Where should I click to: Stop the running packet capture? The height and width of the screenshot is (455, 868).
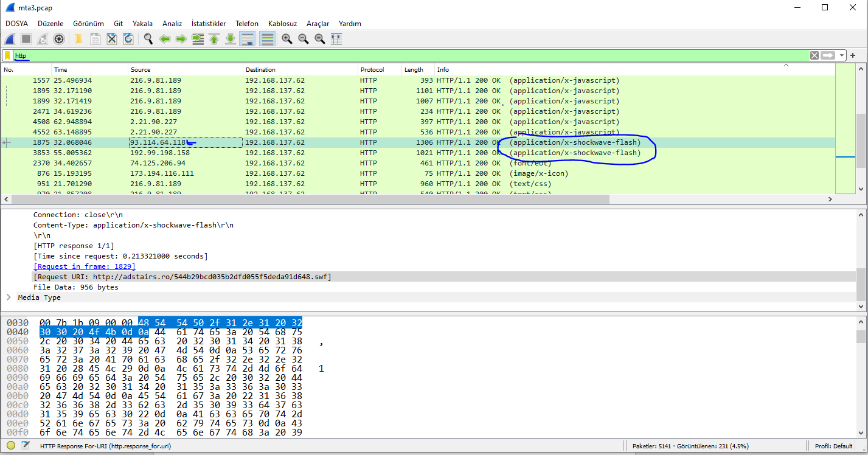click(26, 39)
